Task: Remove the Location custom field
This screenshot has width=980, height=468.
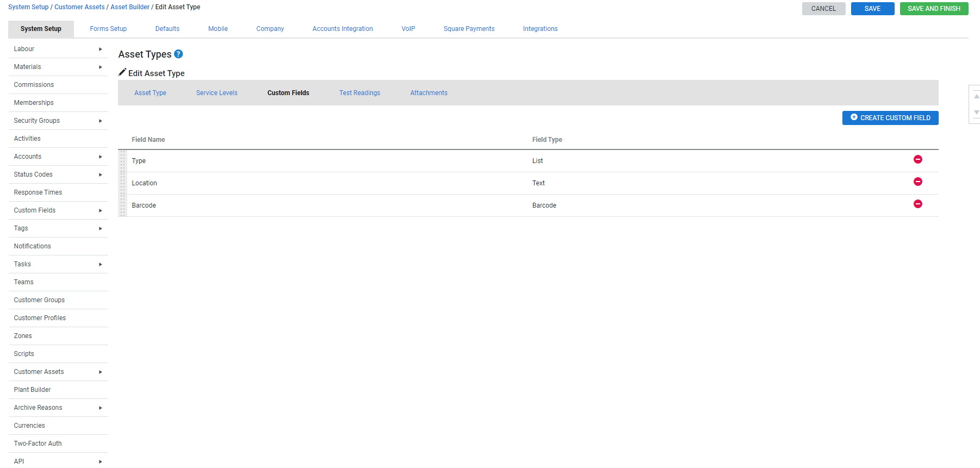Action: pyautogui.click(x=917, y=182)
